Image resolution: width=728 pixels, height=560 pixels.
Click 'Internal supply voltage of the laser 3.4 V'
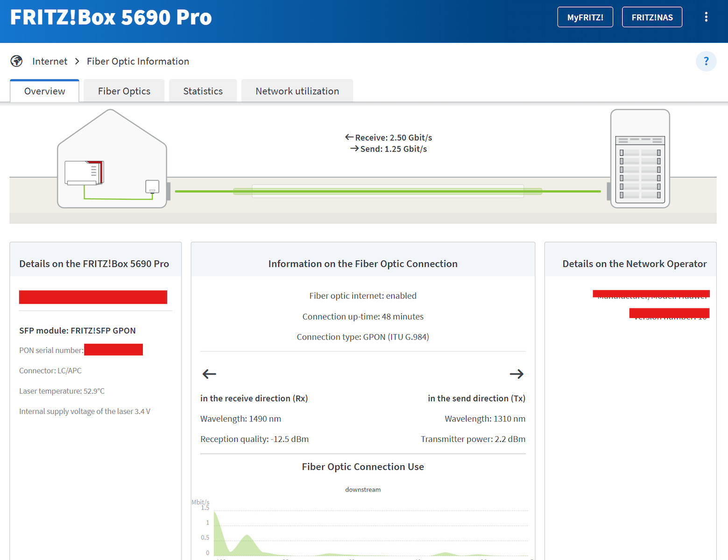pyautogui.click(x=85, y=411)
